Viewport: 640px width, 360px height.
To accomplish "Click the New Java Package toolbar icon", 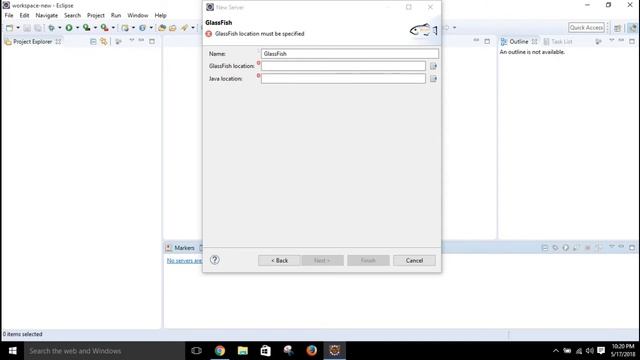I will pos(125,28).
